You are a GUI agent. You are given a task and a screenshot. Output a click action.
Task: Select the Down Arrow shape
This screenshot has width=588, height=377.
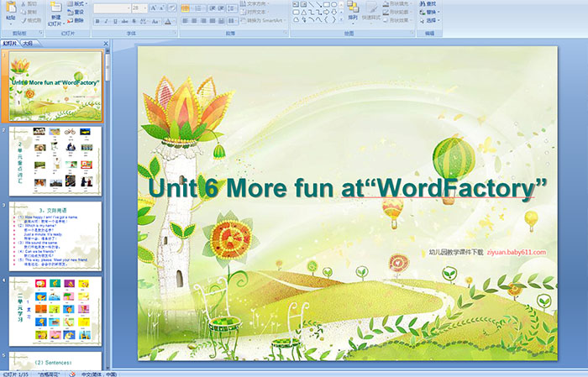click(333, 12)
